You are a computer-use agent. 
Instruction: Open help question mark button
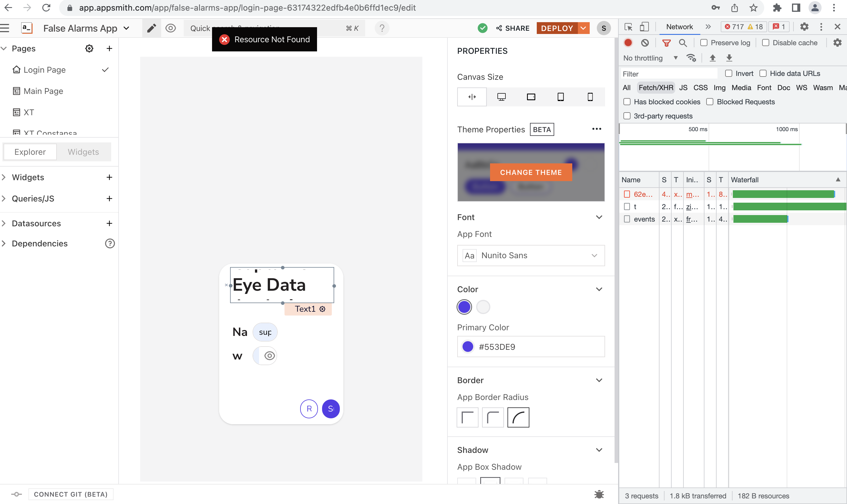tap(382, 28)
